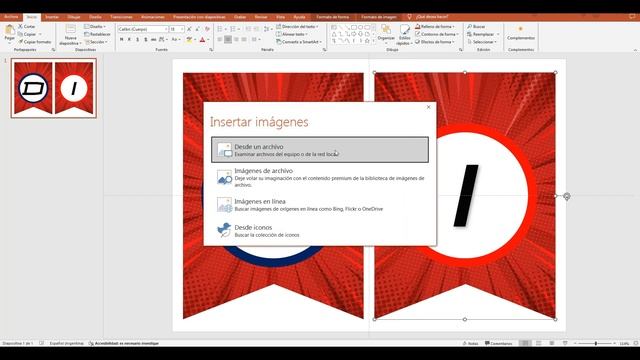Viewport: 640px width, 360px height.
Task: Toggle strikethrough formatting
Action: tap(154, 40)
